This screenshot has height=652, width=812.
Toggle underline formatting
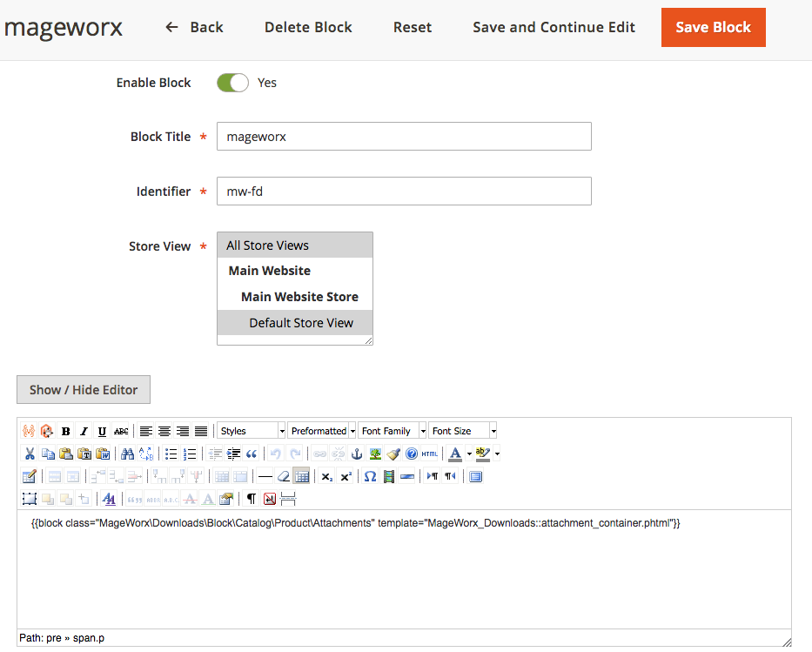pos(102,431)
